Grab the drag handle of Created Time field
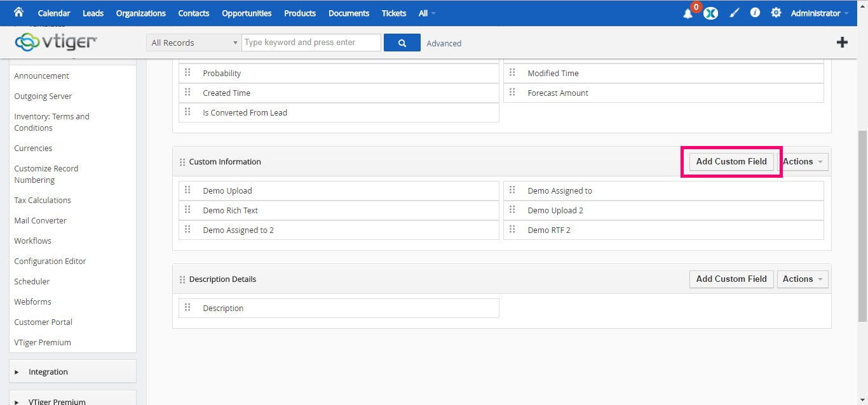Screen dimensions: 868x405 187,92
